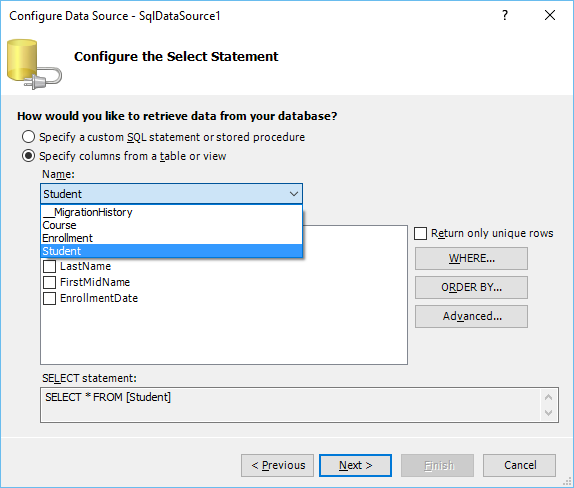Select columns from a table radio option
The height and width of the screenshot is (488, 574).
pos(28,156)
